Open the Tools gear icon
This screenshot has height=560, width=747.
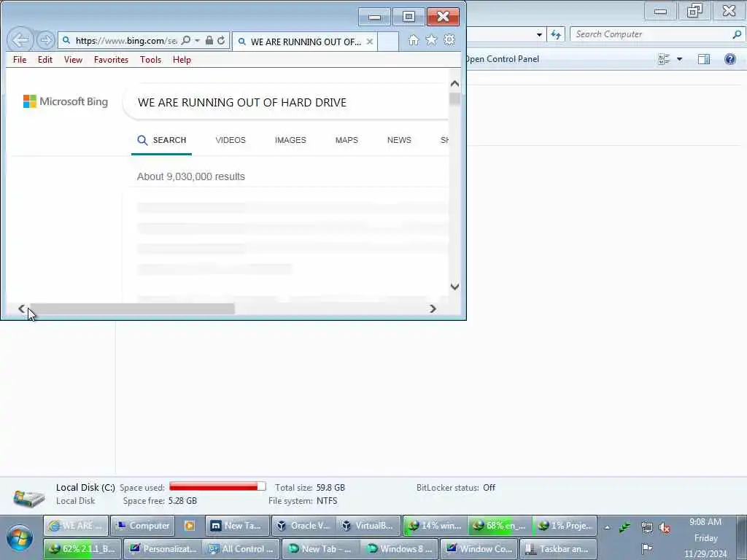449,41
